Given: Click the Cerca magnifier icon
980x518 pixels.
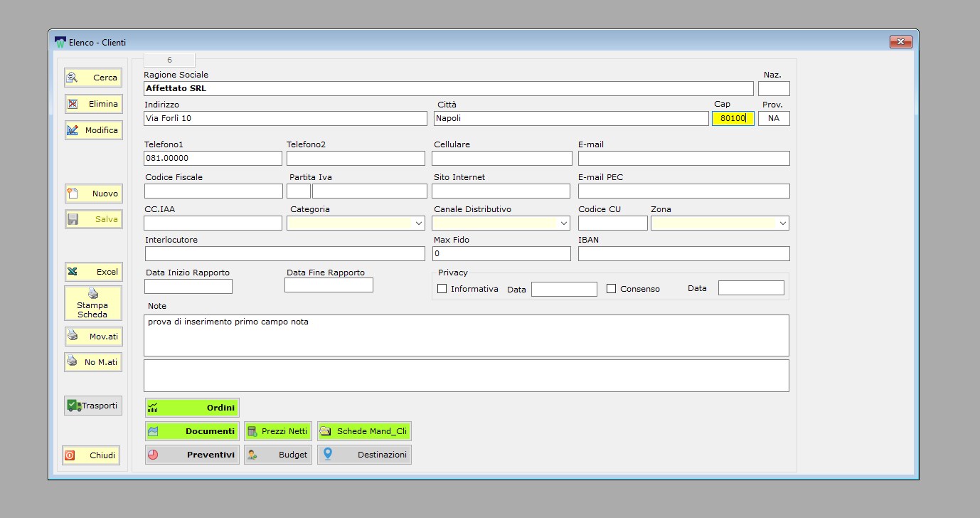Looking at the screenshot, I should tap(72, 77).
